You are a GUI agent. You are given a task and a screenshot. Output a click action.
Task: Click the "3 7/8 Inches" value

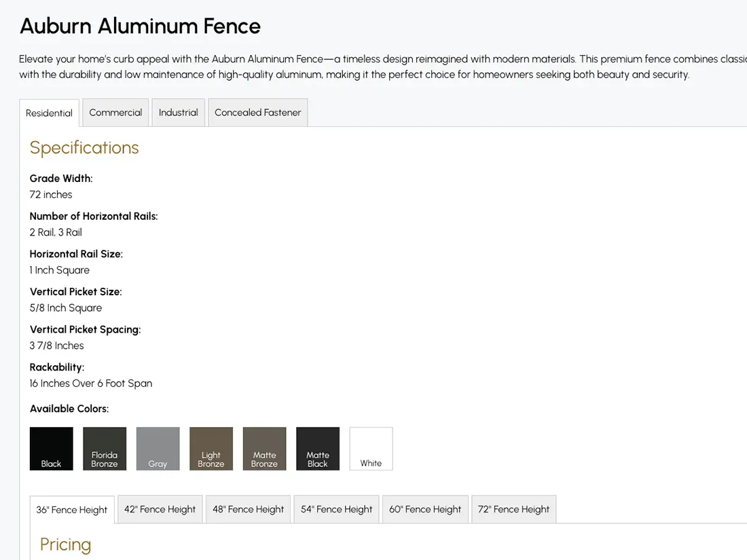(x=56, y=346)
